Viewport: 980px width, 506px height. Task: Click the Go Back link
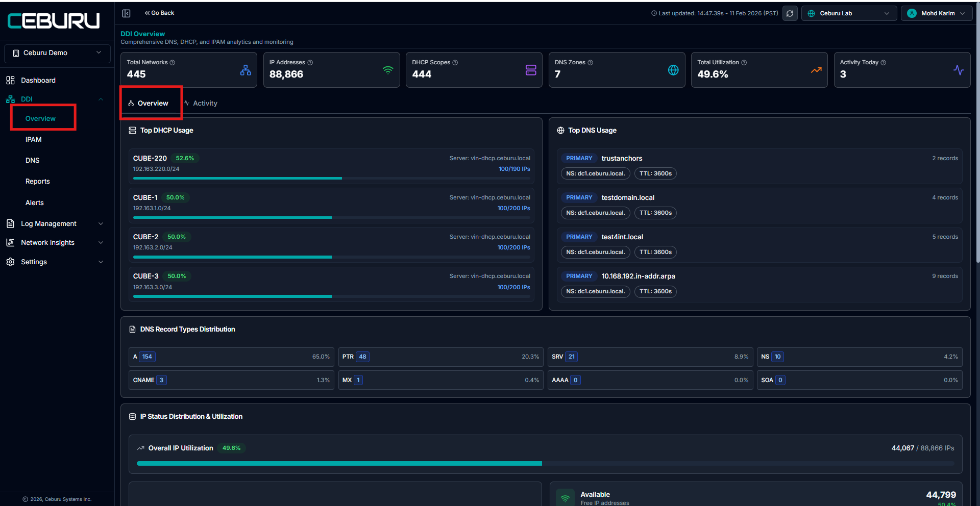point(159,13)
